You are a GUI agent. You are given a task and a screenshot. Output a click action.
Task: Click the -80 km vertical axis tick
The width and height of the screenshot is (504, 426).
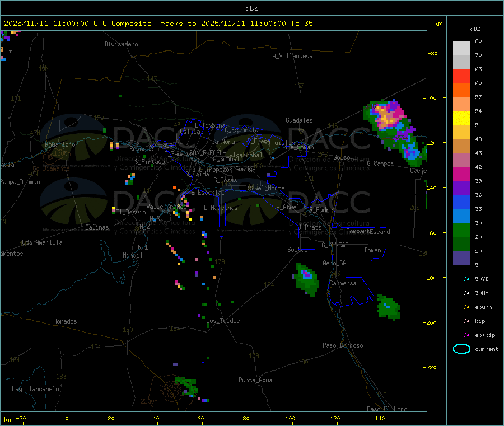tap(433, 53)
